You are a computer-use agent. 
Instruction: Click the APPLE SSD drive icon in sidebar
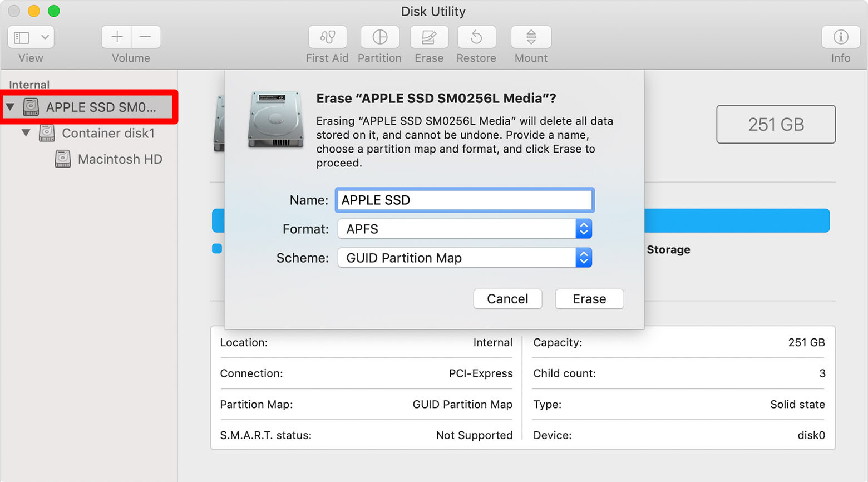[x=31, y=106]
